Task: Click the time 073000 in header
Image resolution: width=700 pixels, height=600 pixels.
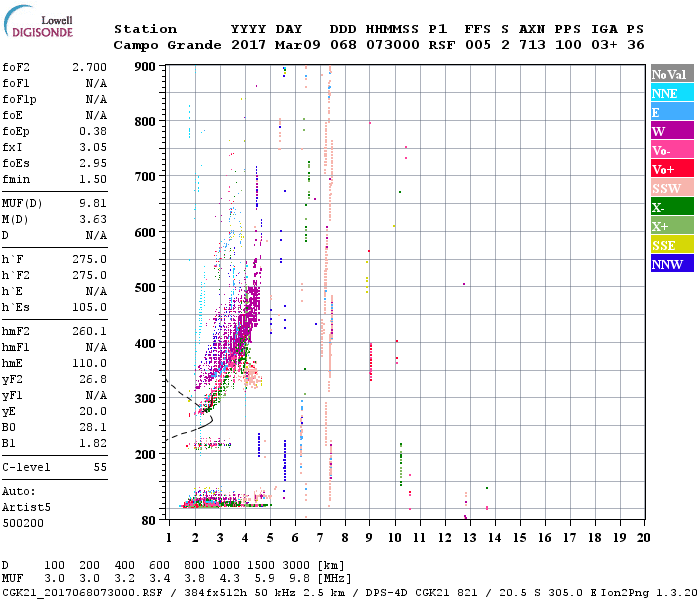Action: (393, 45)
